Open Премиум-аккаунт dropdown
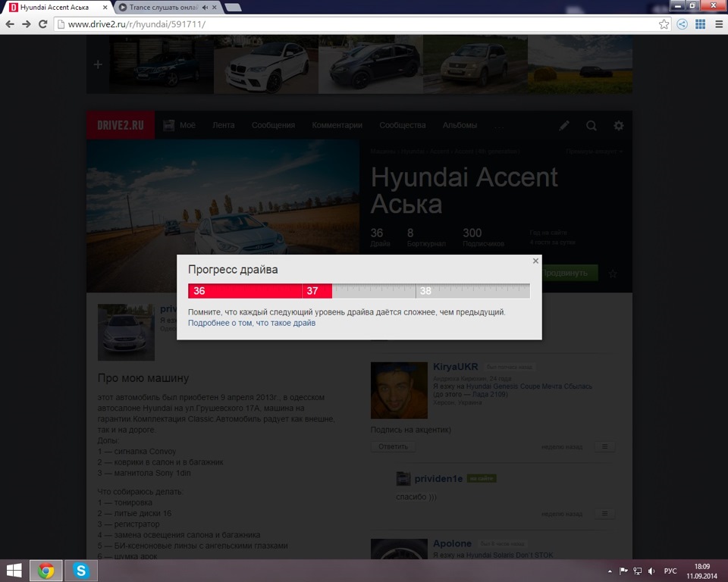 pyautogui.click(x=595, y=152)
